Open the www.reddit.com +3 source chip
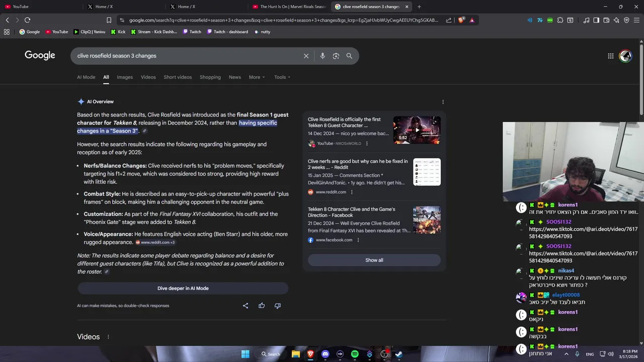Image resolution: width=644 pixels, height=362 pixels. coord(155,242)
